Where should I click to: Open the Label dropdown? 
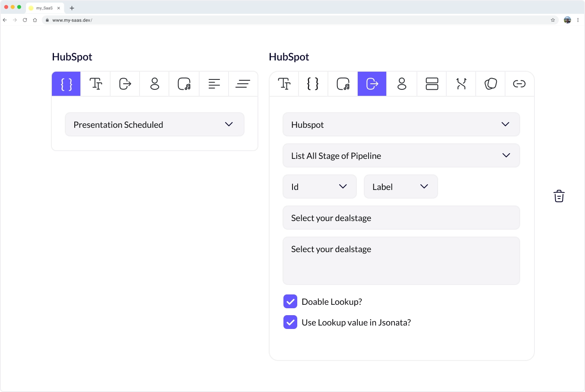click(401, 187)
